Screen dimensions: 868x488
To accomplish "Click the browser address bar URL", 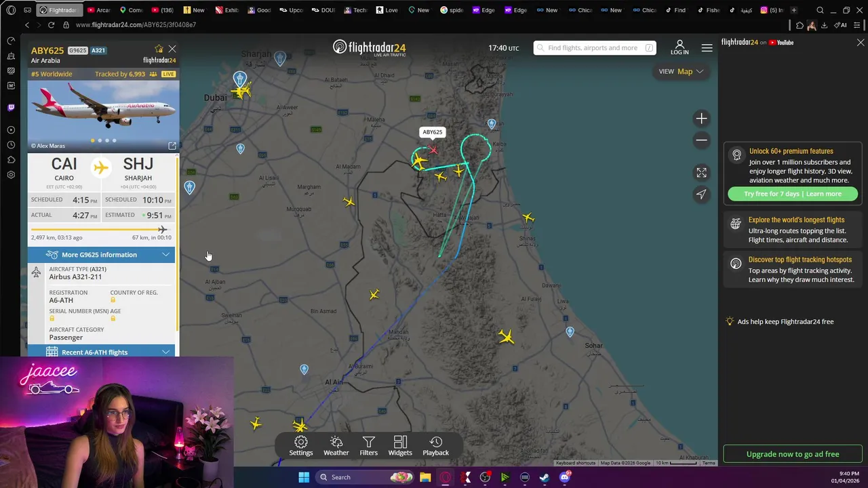I will pyautogui.click(x=136, y=25).
